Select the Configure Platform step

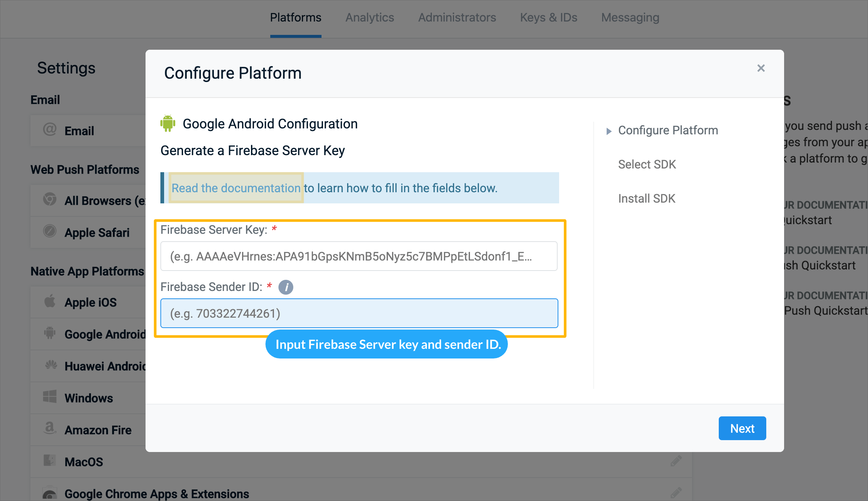[668, 130]
